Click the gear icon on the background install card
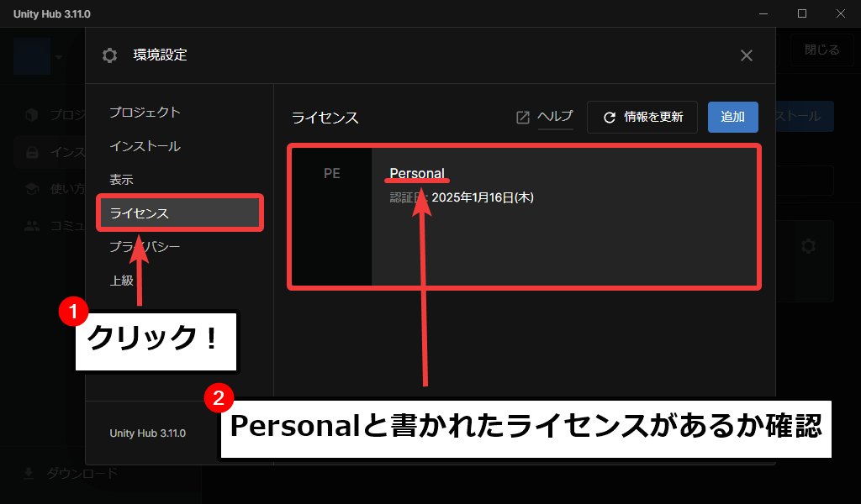 (808, 245)
